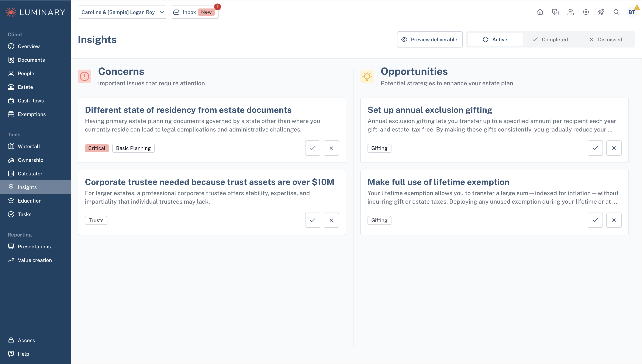Mark residency concern as completed
Image resolution: width=642 pixels, height=364 pixels.
pyautogui.click(x=313, y=148)
